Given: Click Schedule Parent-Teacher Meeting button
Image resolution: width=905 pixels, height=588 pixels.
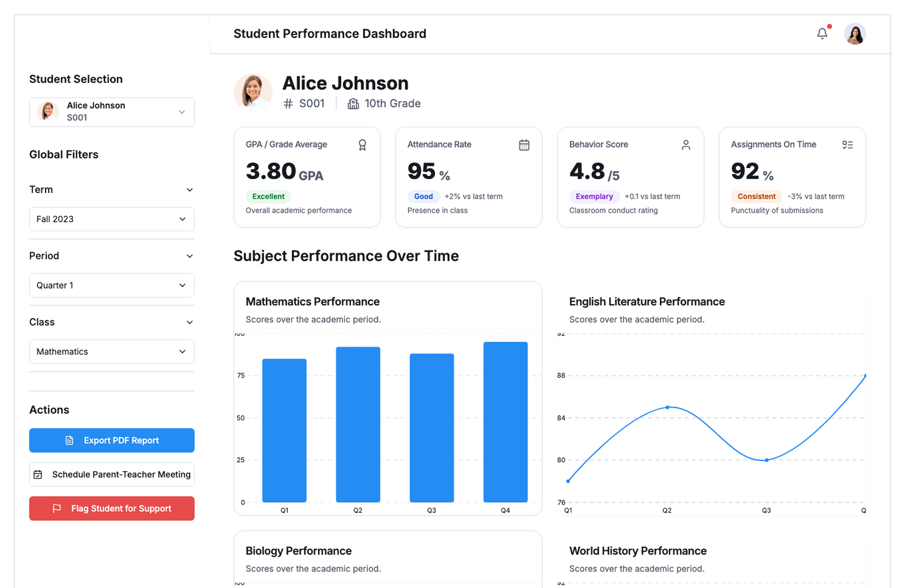Looking at the screenshot, I should pos(112,474).
